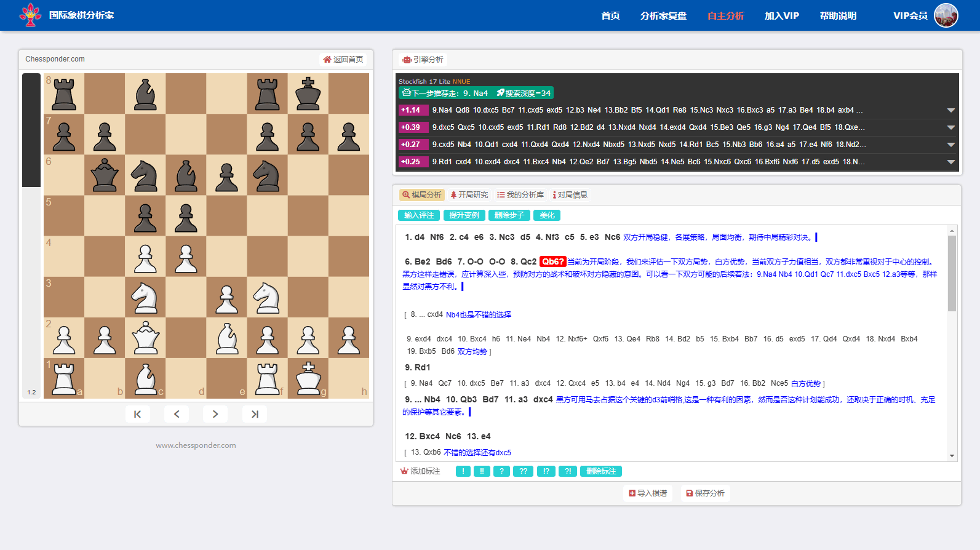Click the VIP member avatar picture

click(946, 15)
